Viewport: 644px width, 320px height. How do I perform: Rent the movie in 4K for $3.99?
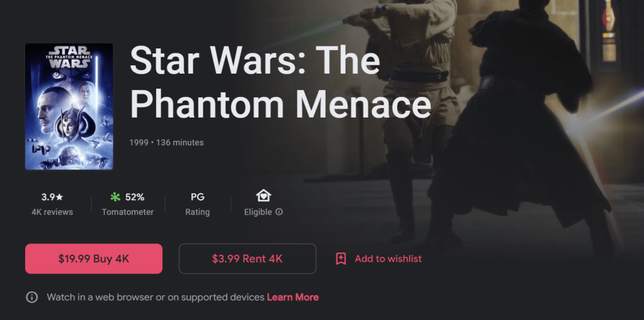[247, 258]
